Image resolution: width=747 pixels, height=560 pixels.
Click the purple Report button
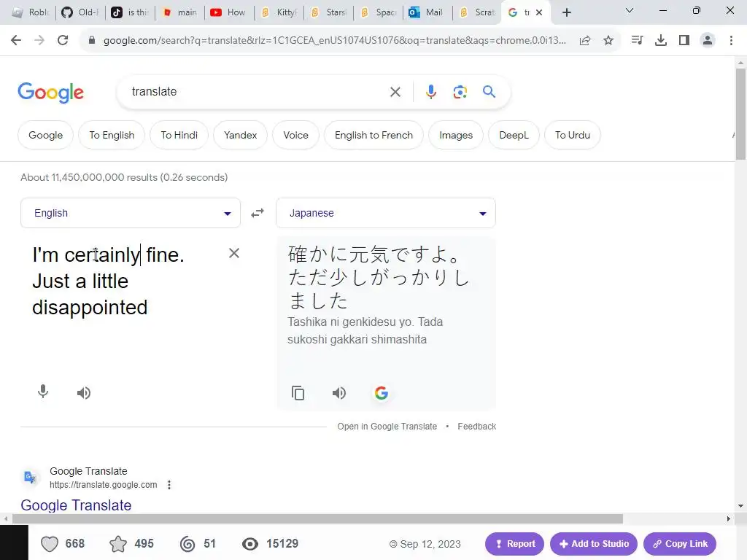[514, 544]
